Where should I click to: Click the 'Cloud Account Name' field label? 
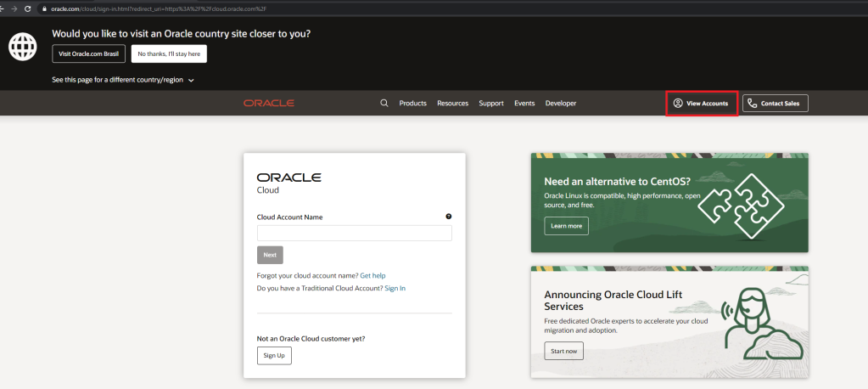coord(289,217)
